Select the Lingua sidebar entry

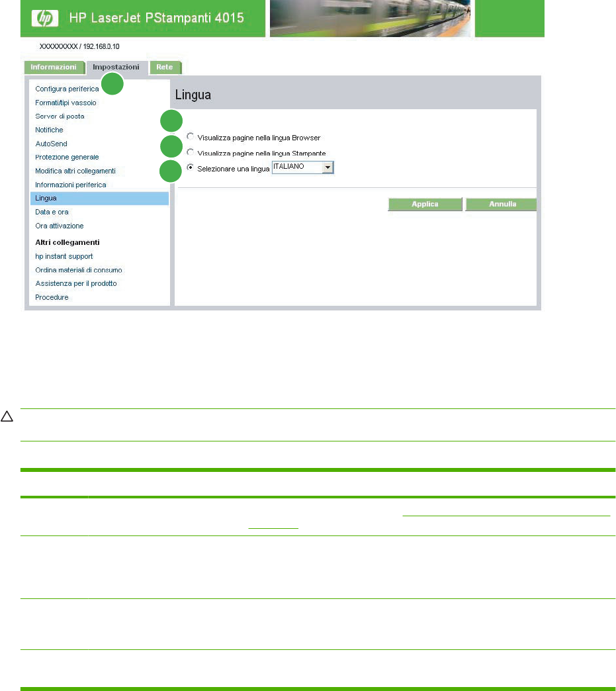coord(100,199)
